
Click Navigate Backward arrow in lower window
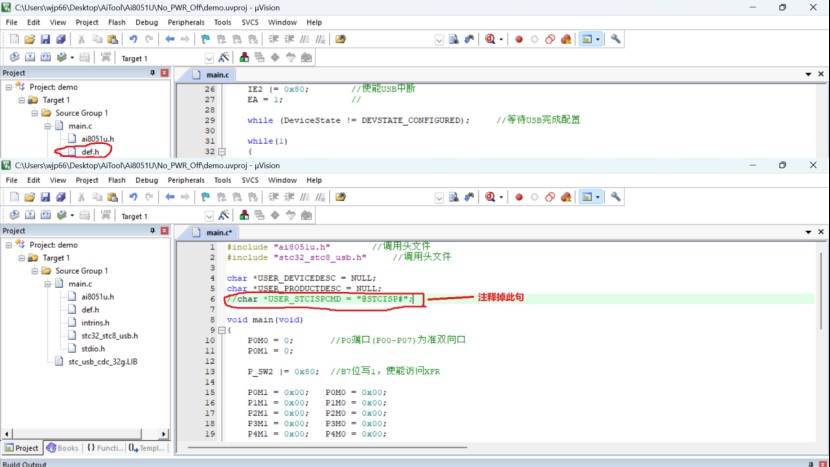pyautogui.click(x=169, y=197)
